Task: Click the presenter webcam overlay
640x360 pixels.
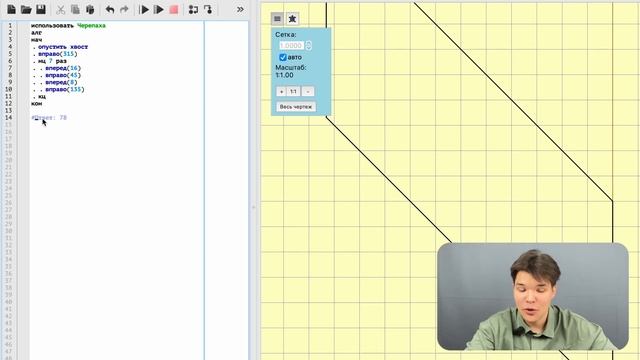Action: pyautogui.click(x=533, y=297)
